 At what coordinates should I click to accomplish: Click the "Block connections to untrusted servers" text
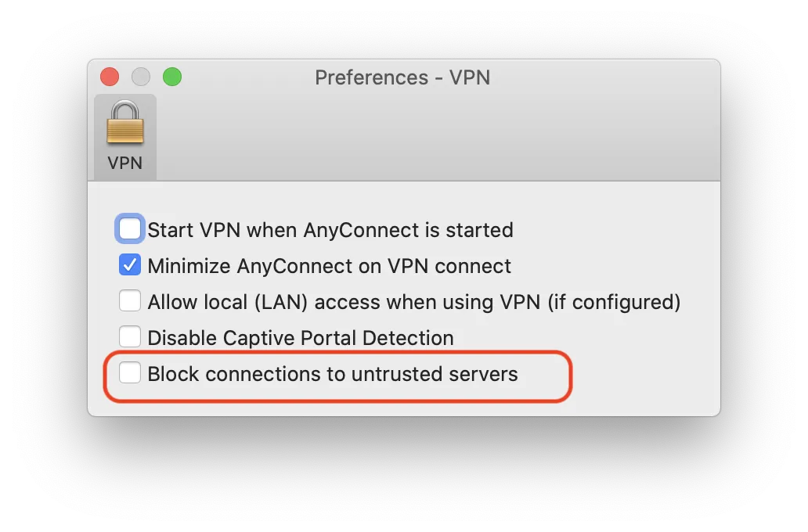[333, 374]
